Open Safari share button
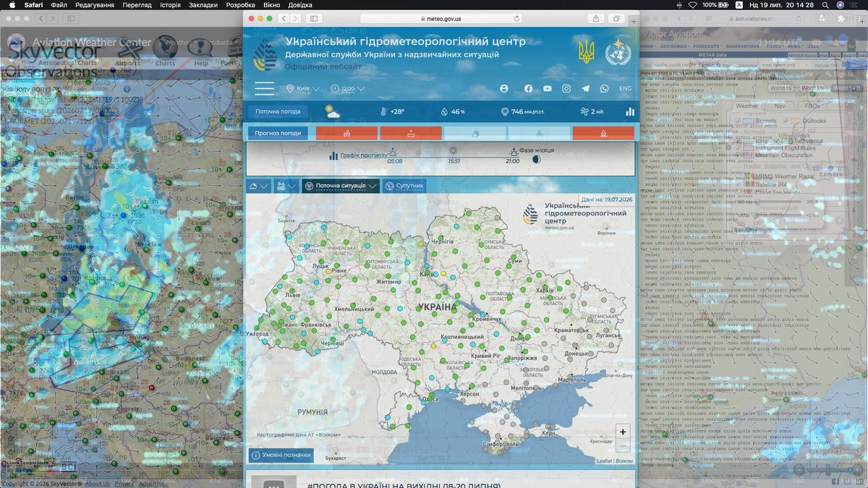Image resolution: width=868 pixels, height=488 pixels. click(x=596, y=18)
